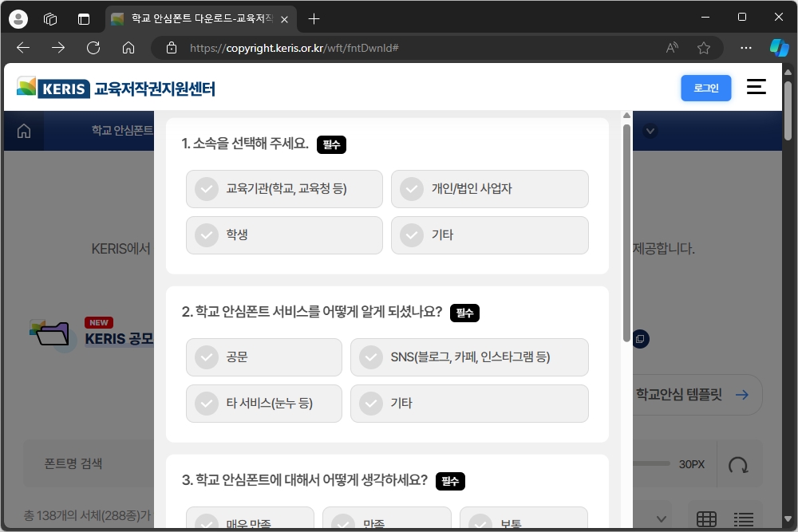Image resolution: width=798 pixels, height=532 pixels.
Task: Expand the navigation dropdown chevron
Action: point(650,131)
